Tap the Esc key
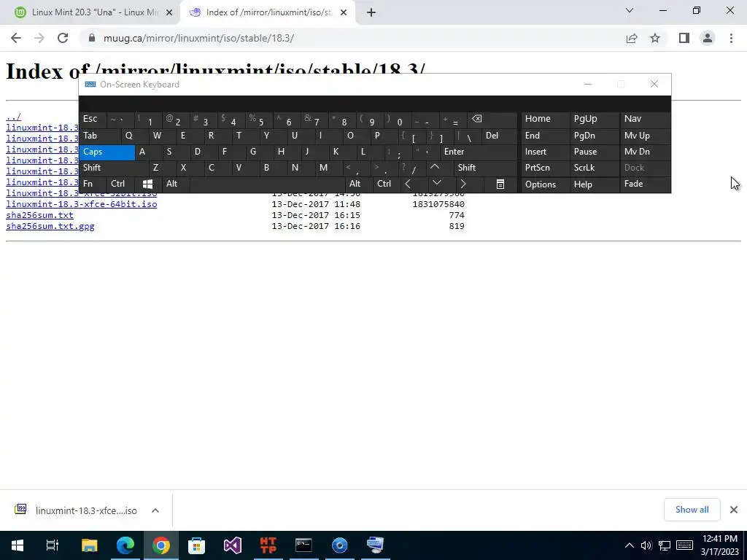 tap(93, 119)
